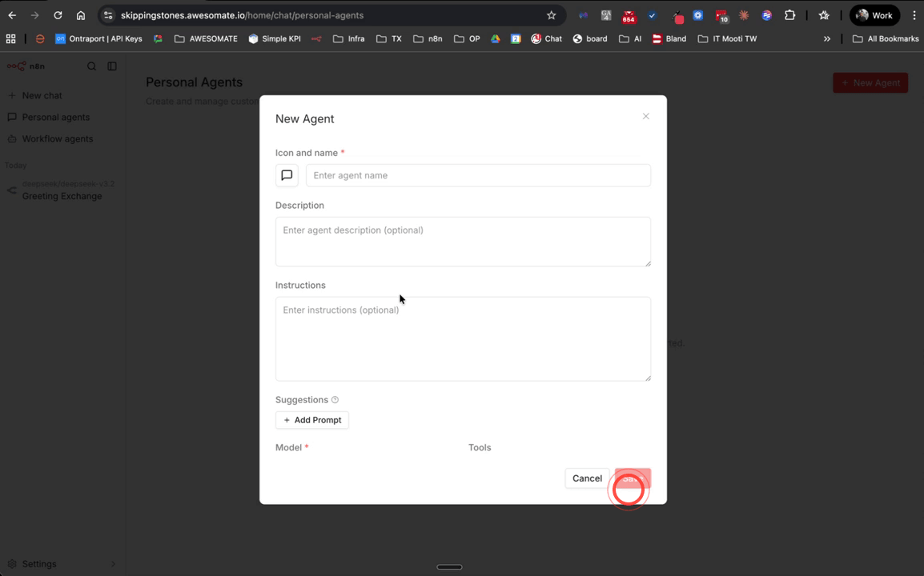Click the agent name input field

pos(478,175)
